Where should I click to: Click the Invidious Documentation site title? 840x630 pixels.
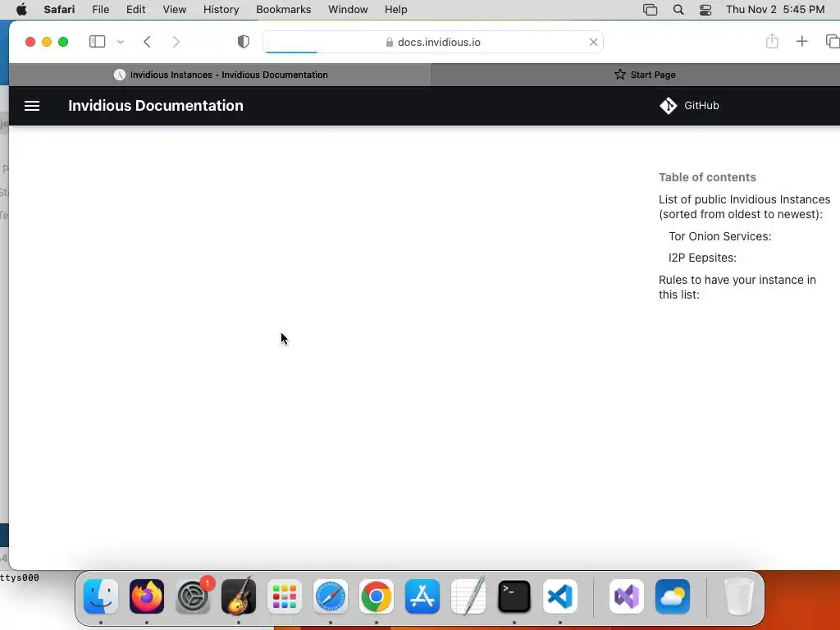[x=155, y=106]
